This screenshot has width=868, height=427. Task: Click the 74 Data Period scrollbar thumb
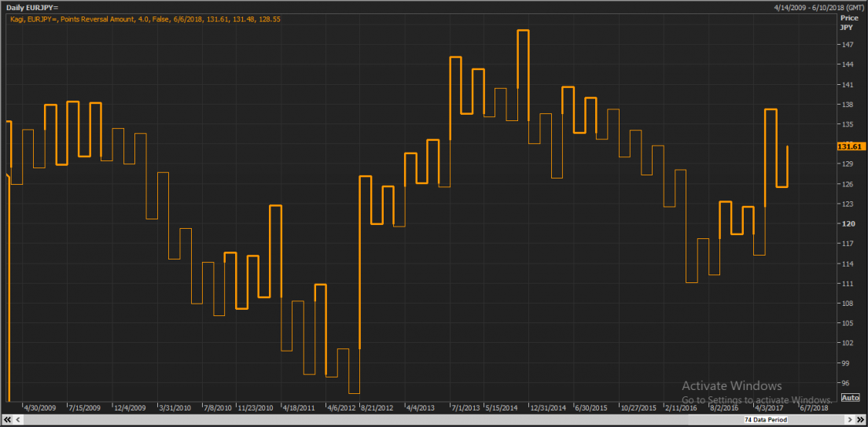click(x=766, y=421)
